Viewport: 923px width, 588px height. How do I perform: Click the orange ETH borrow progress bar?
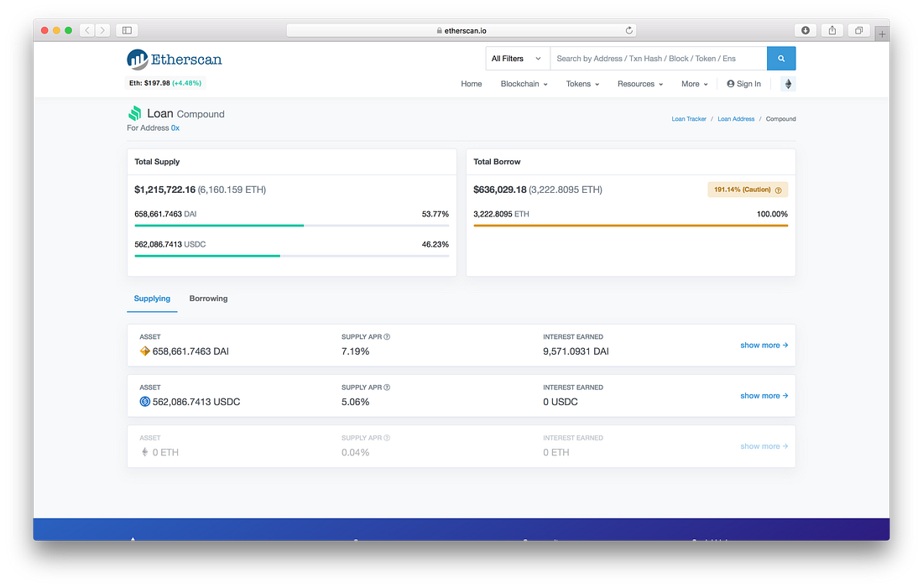(x=630, y=226)
